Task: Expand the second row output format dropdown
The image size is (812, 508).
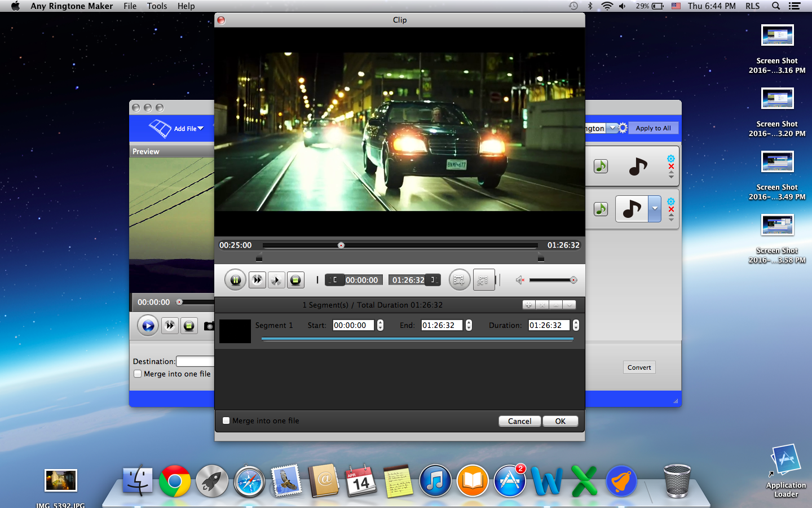Action: pos(655,209)
